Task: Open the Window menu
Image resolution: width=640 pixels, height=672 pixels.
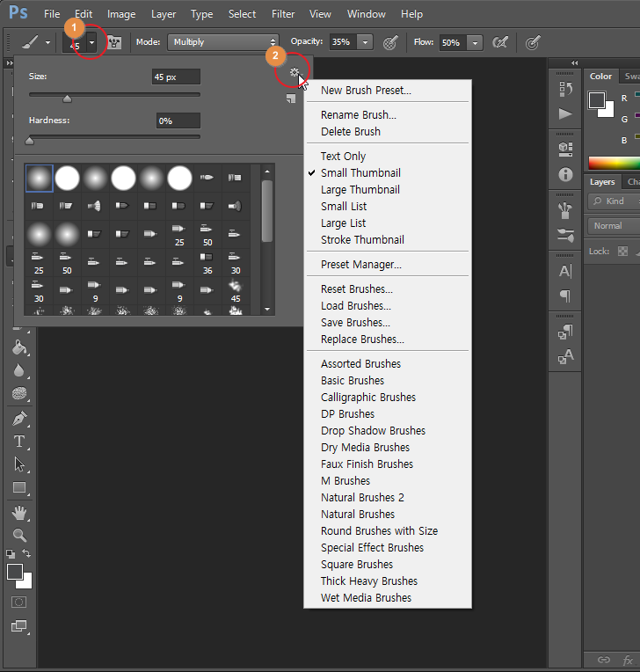Action: coord(367,14)
